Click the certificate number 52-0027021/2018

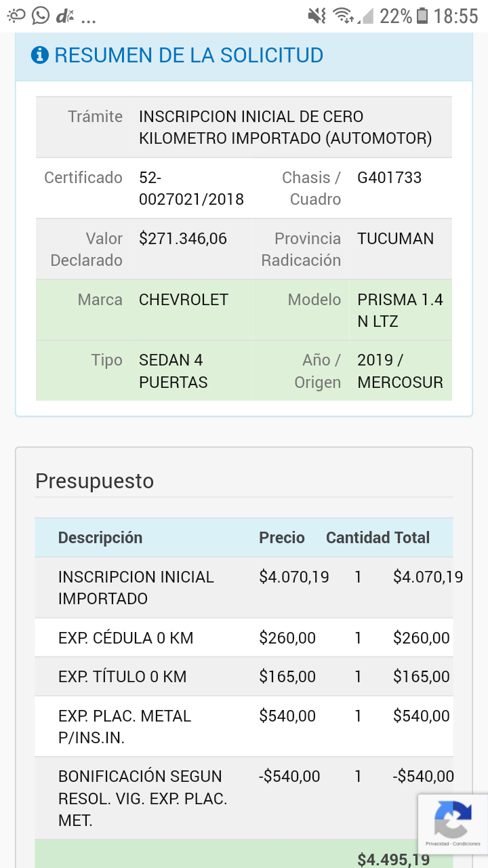tap(190, 189)
